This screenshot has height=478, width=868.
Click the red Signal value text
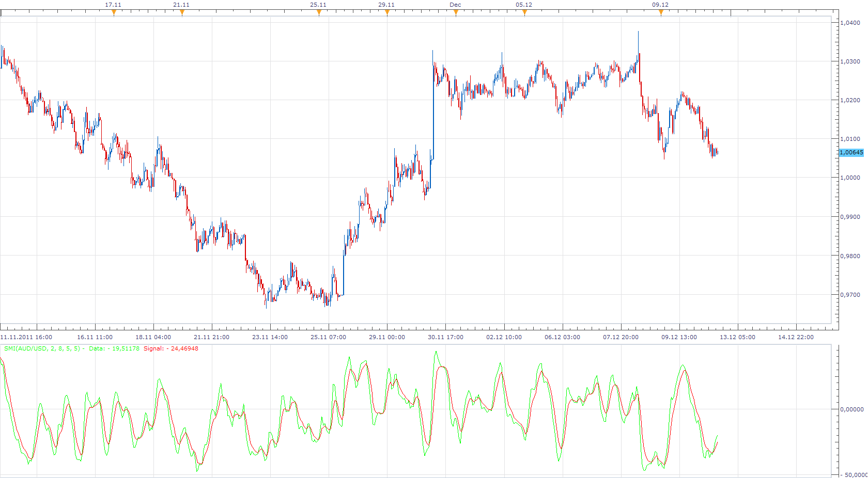click(x=171, y=348)
